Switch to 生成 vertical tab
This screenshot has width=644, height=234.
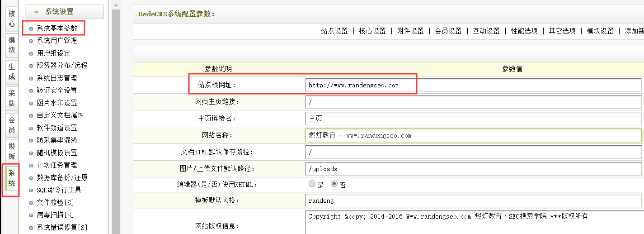click(x=12, y=72)
